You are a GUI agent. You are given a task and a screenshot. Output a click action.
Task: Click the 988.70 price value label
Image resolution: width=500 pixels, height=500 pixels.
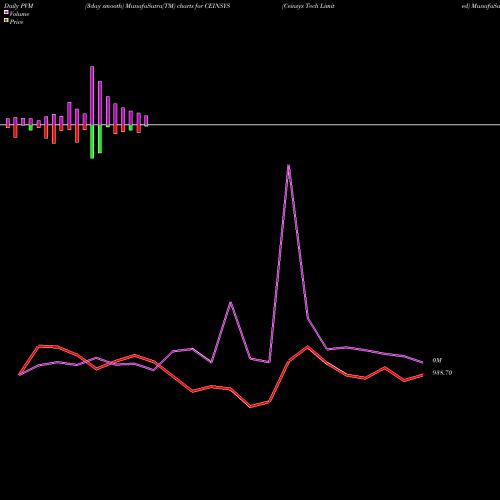tap(442, 373)
